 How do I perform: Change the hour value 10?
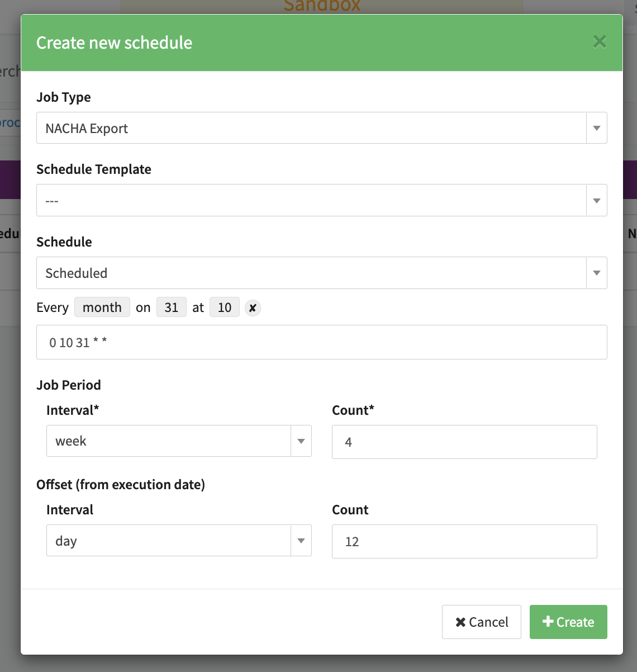pyautogui.click(x=225, y=307)
